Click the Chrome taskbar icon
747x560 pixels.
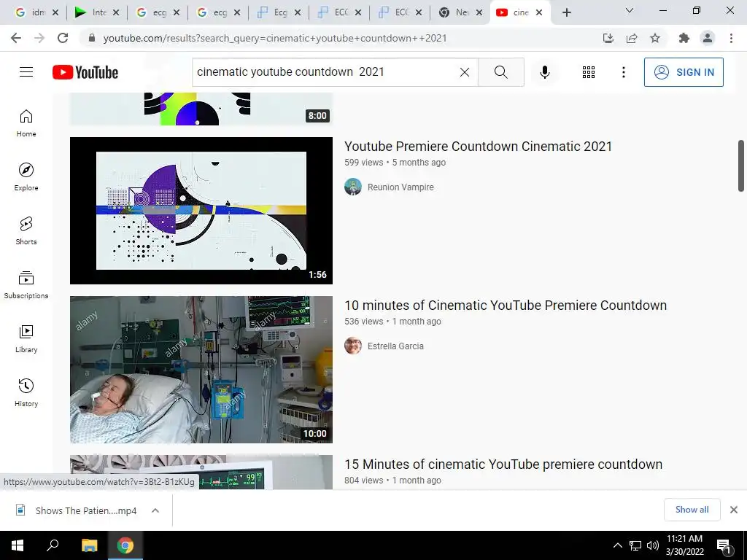click(x=125, y=545)
